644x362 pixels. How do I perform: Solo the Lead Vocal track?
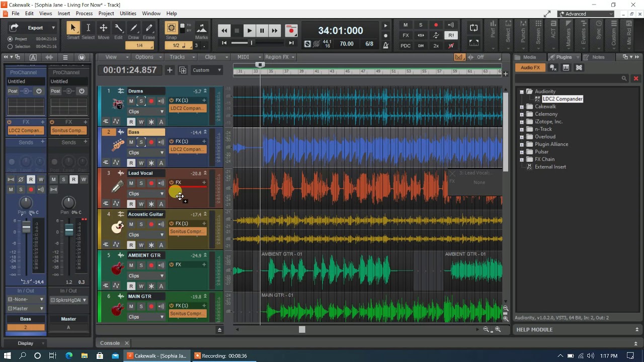[141, 184]
